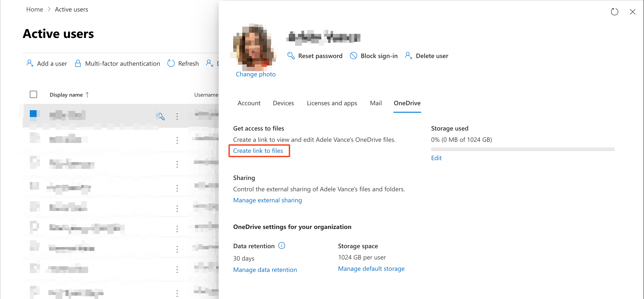Viewport: 644px width, 299px height.
Task: Click the storage used progress bar
Action: (x=522, y=149)
